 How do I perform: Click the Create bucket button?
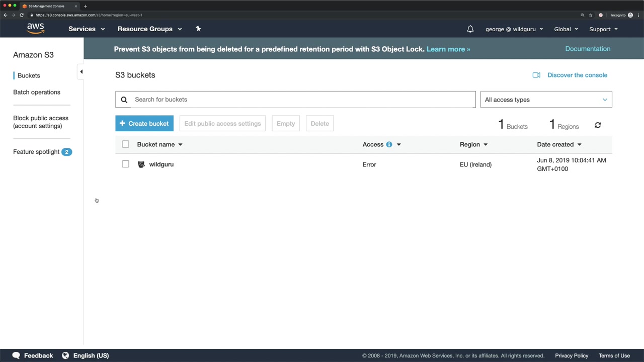[x=144, y=123]
